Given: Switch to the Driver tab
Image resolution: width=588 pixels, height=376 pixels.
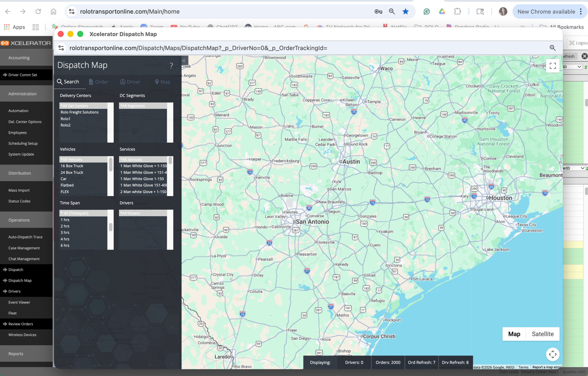Looking at the screenshot, I should click(x=130, y=82).
